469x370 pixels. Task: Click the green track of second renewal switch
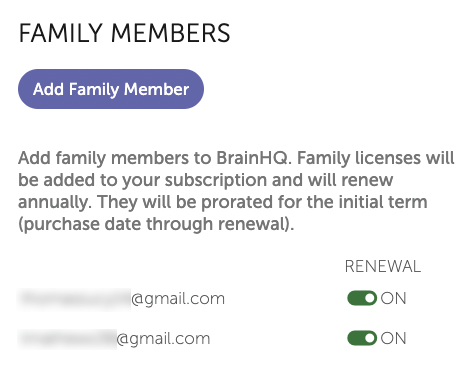[355, 338]
